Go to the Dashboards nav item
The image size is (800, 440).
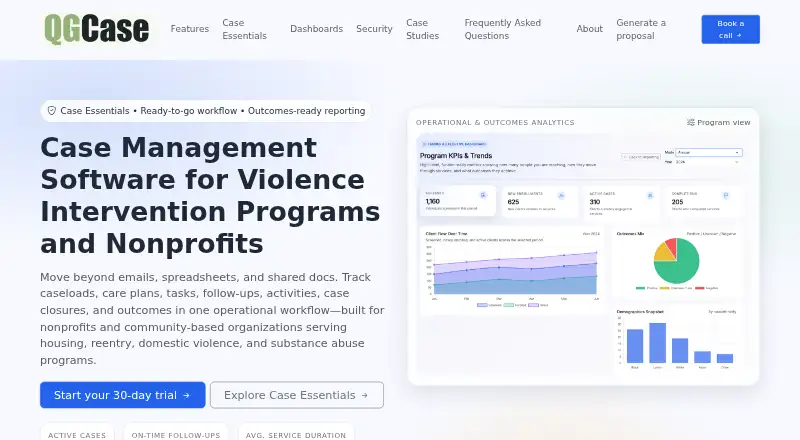coord(316,29)
